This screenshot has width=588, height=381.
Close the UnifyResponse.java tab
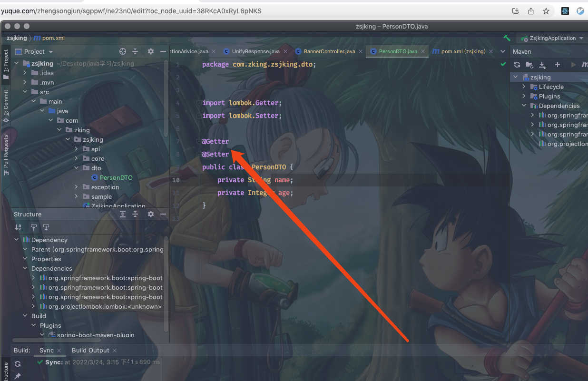(285, 51)
